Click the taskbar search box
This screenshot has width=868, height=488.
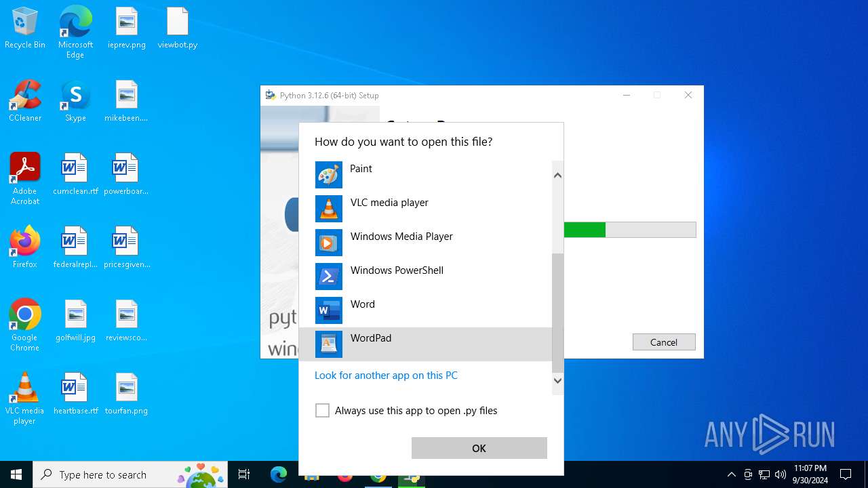[x=130, y=474]
